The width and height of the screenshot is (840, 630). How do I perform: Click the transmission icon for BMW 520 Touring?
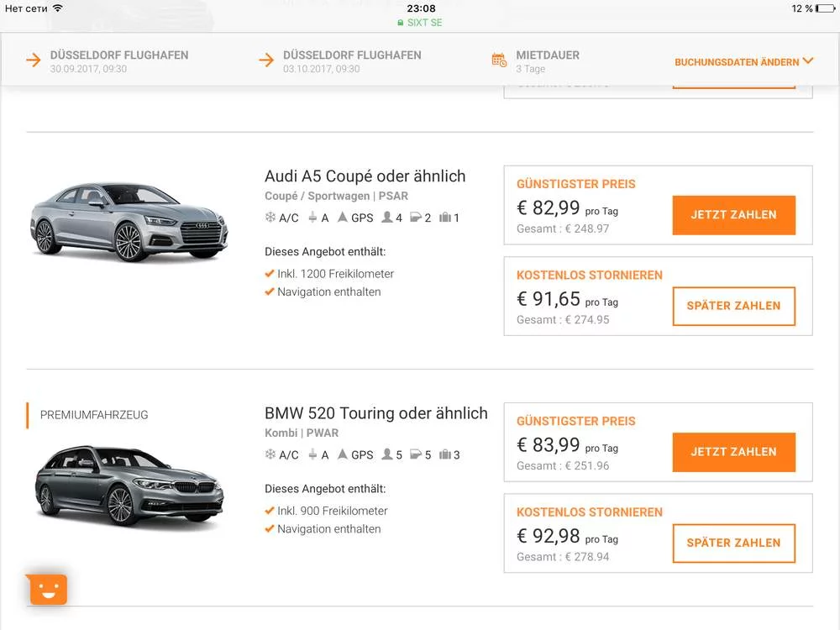pyautogui.click(x=312, y=454)
